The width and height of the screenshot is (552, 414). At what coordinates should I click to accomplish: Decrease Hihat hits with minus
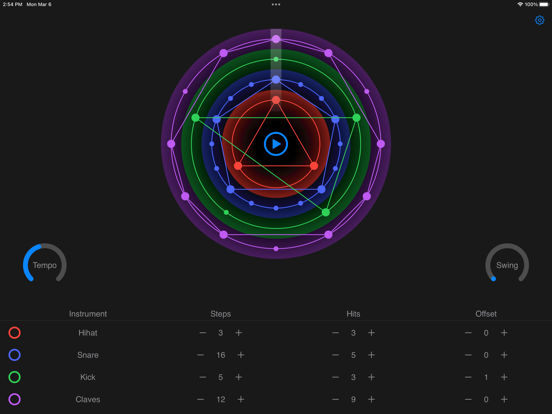[x=335, y=333]
